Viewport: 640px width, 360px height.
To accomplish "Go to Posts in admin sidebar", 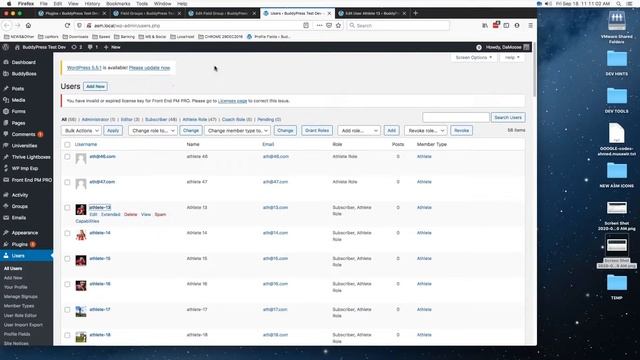I will click(x=18, y=89).
